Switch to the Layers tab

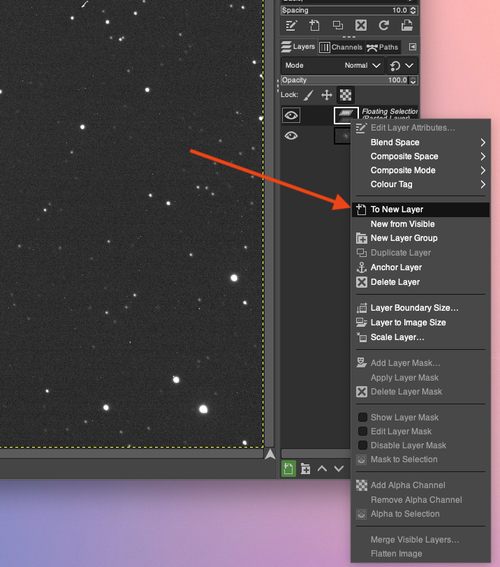(x=299, y=47)
